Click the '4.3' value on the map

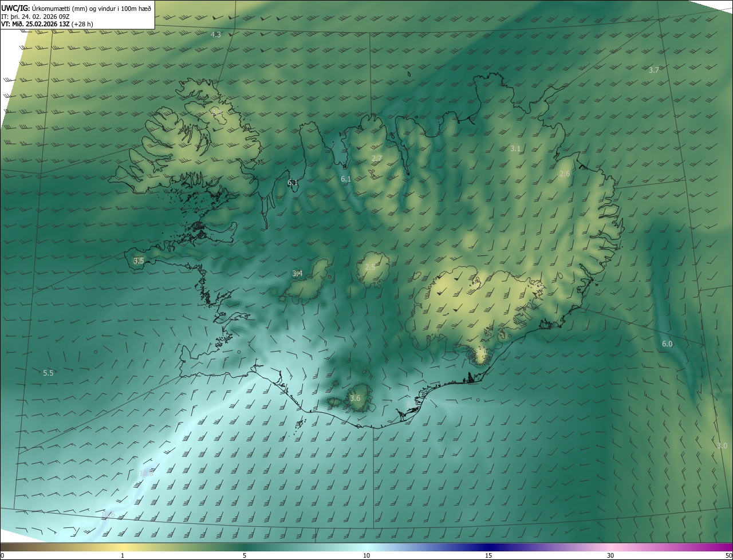pos(216,35)
